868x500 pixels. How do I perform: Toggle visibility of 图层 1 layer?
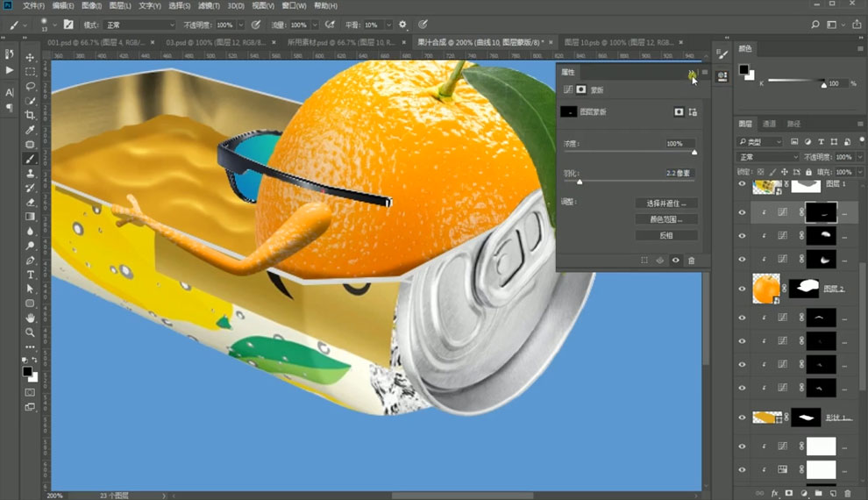(742, 184)
